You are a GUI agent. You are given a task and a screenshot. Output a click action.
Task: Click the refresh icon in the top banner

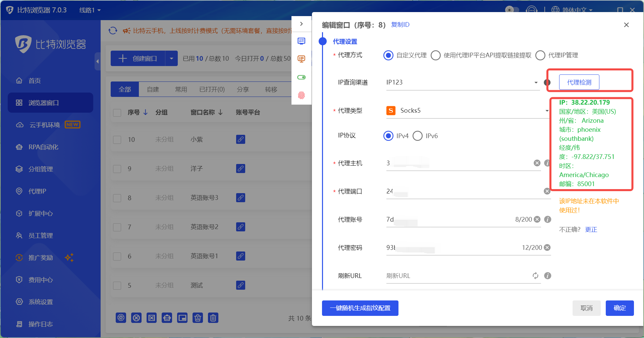pos(113,30)
